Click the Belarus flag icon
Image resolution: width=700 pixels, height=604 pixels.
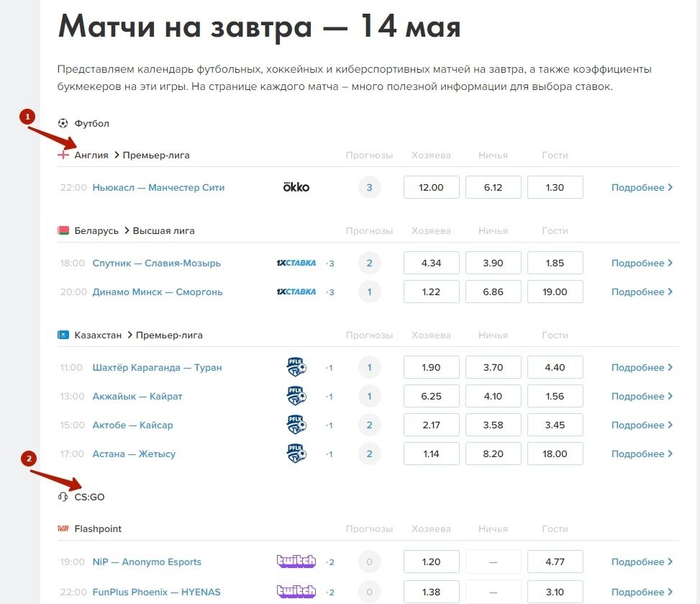coord(63,230)
